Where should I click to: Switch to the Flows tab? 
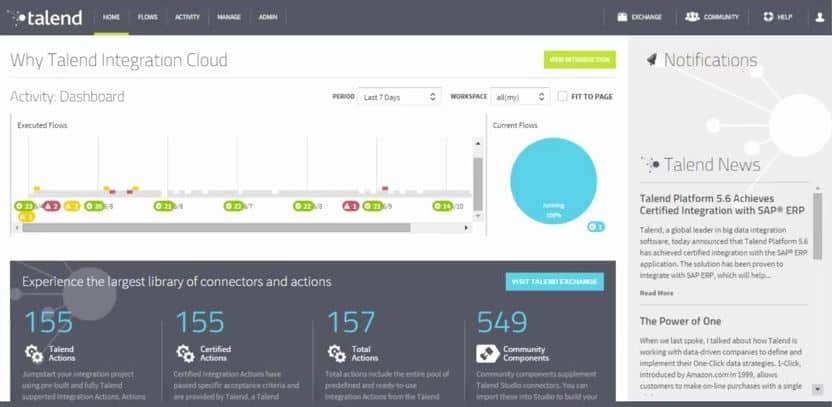pos(147,17)
